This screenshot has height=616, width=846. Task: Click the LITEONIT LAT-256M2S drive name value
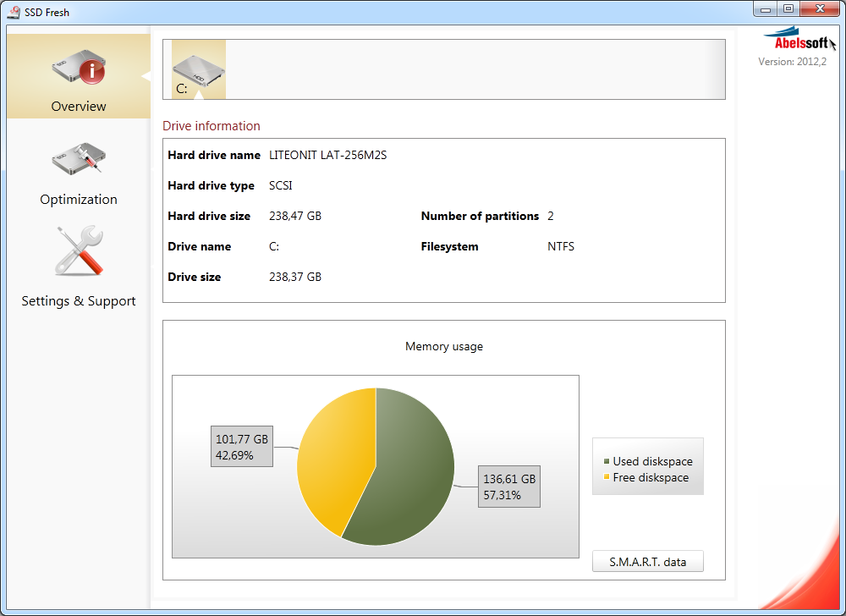pos(327,156)
